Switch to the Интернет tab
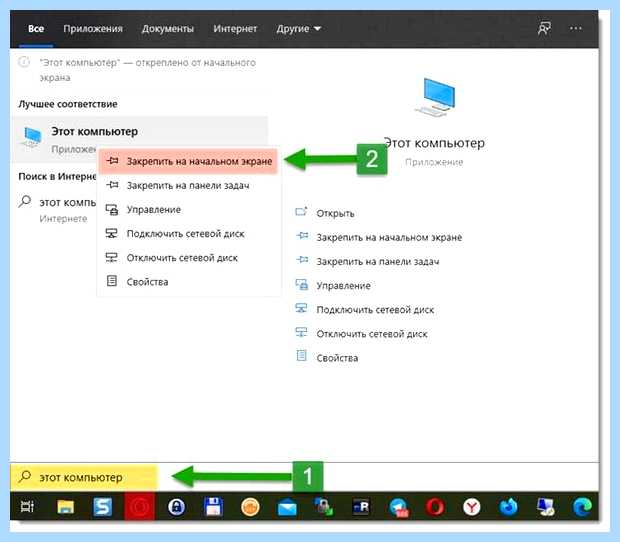Viewport: 620px width, 542px height. pos(235,29)
